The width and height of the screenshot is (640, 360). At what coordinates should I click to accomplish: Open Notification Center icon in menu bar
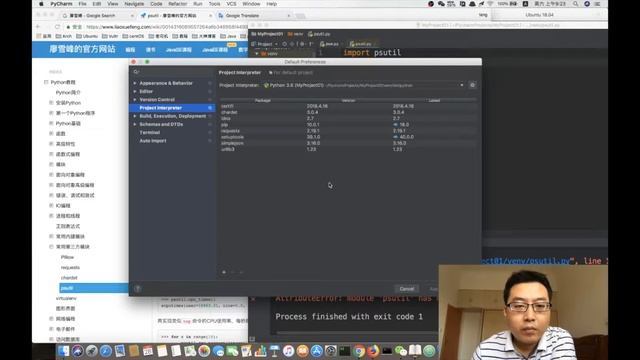coord(598,4)
